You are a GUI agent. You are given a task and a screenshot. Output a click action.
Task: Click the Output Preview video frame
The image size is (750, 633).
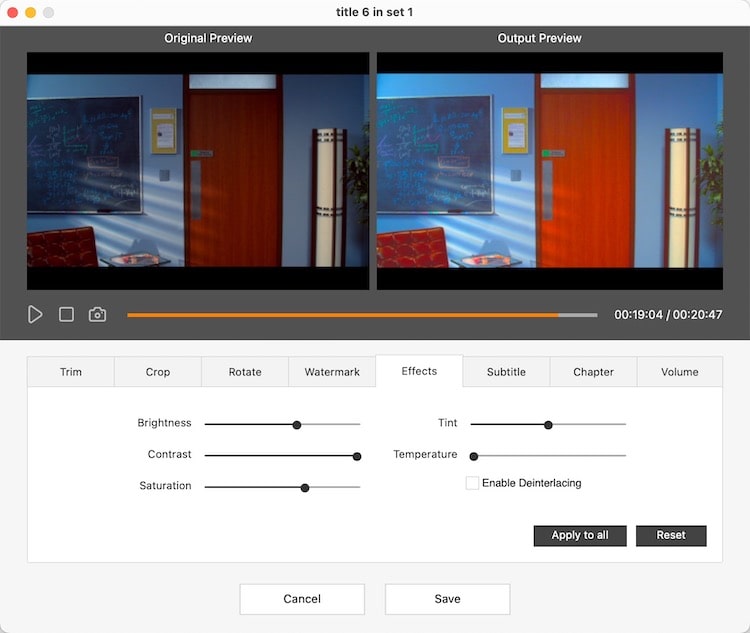549,171
